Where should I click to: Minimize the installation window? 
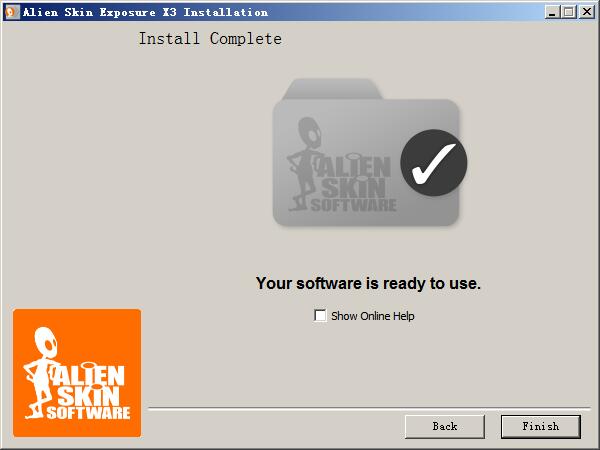point(552,12)
